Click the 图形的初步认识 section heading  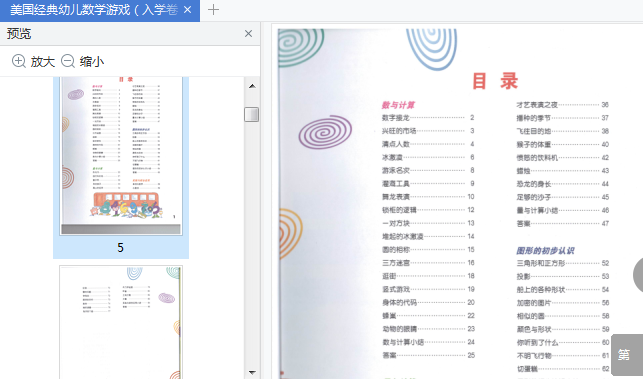545,251
